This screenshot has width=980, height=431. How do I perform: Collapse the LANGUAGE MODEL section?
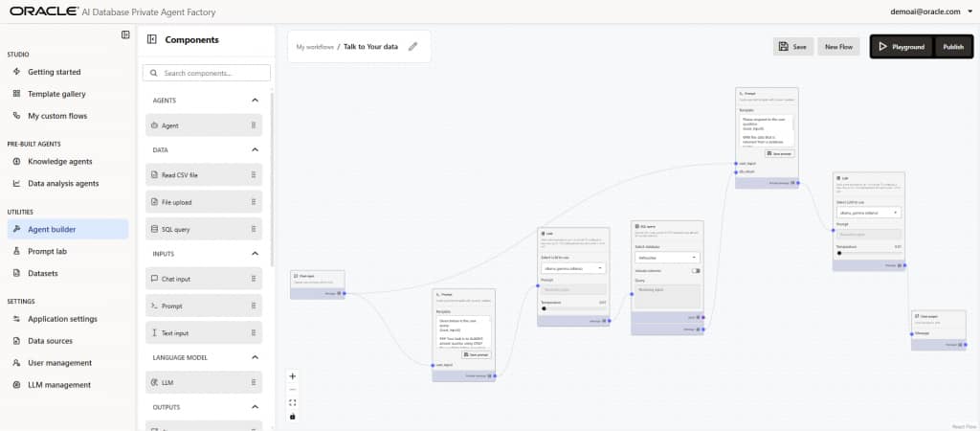[255, 357]
